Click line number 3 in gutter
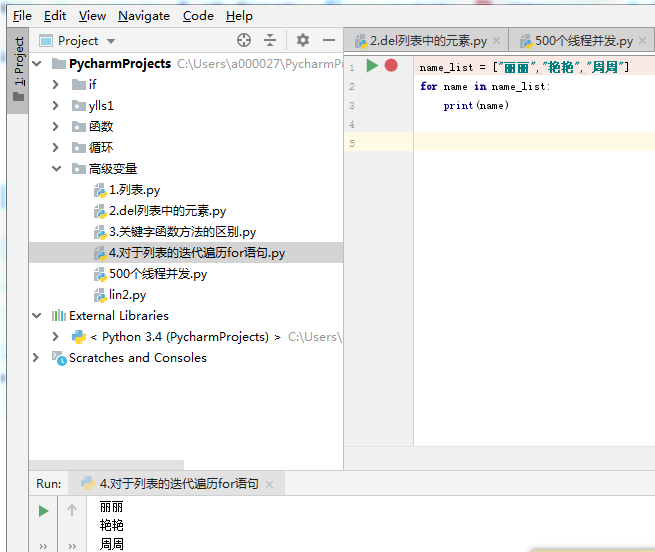This screenshot has width=655, height=552. point(352,105)
